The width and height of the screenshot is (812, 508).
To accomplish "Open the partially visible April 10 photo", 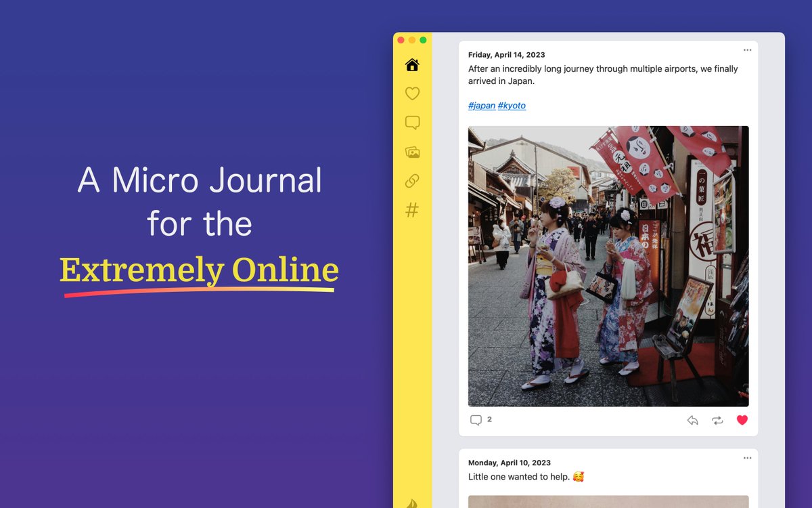I will tap(608, 502).
